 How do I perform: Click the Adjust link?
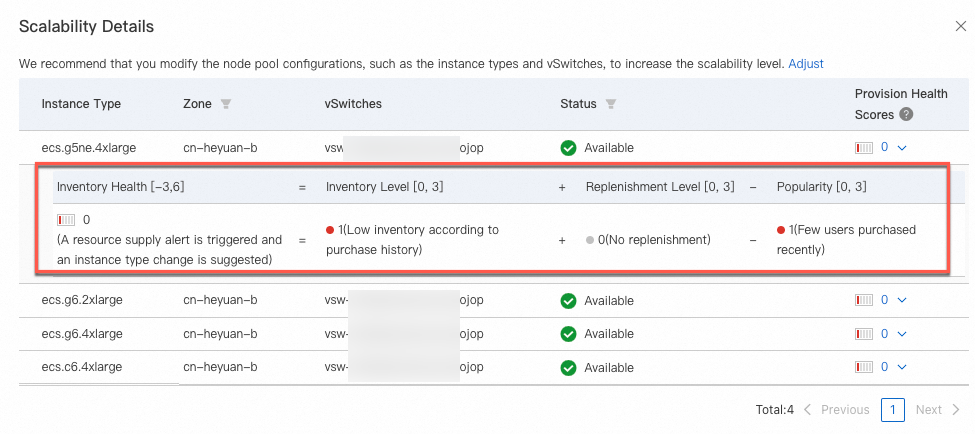tap(805, 63)
